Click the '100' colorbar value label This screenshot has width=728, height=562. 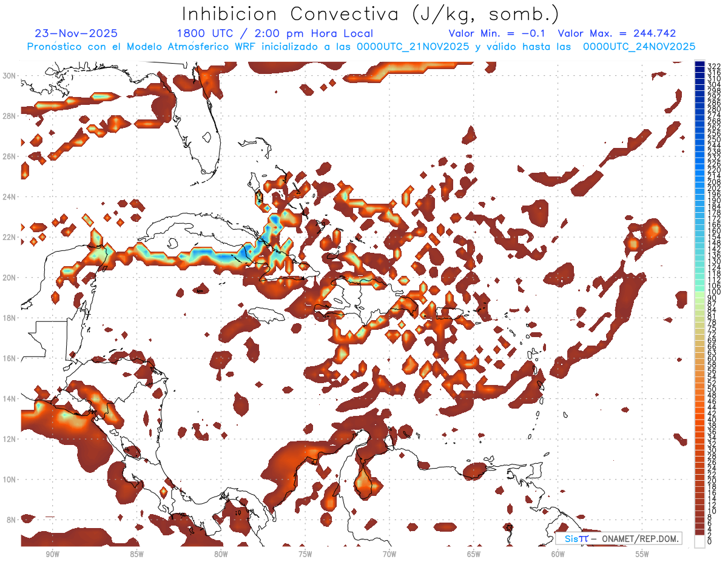point(713,292)
